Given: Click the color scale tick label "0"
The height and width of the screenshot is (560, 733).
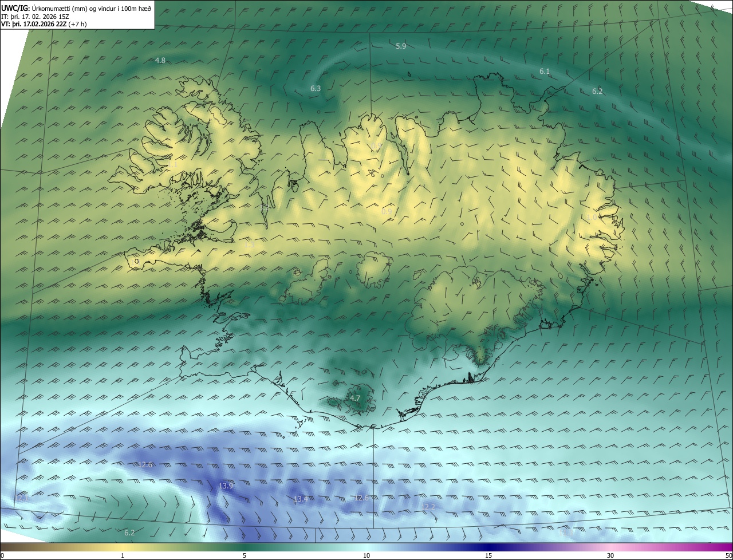Looking at the screenshot, I should click(x=2, y=555).
